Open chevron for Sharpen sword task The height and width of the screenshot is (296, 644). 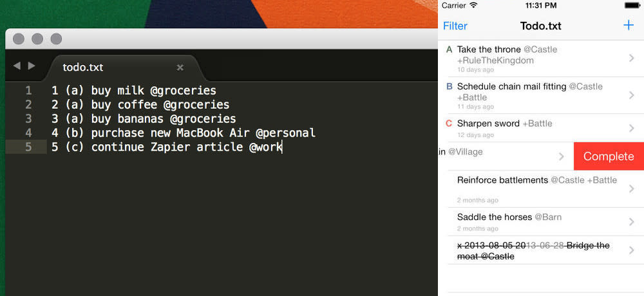click(632, 128)
